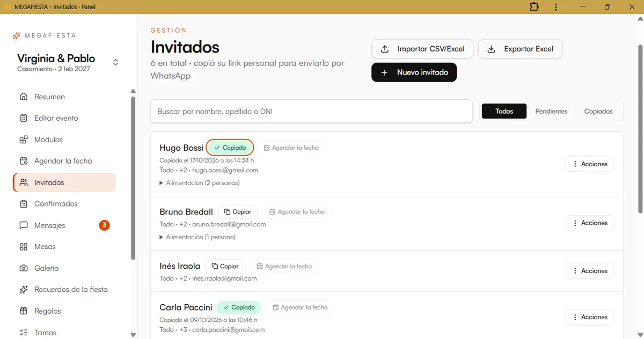Viewport: 644px width, 339px height.
Task: Go to Editar evento
Action: pyautogui.click(x=64, y=118)
